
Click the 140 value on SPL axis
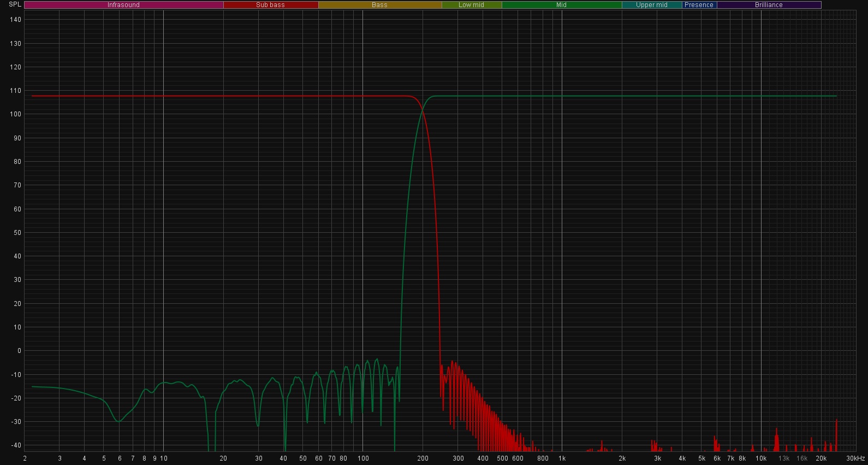point(15,20)
